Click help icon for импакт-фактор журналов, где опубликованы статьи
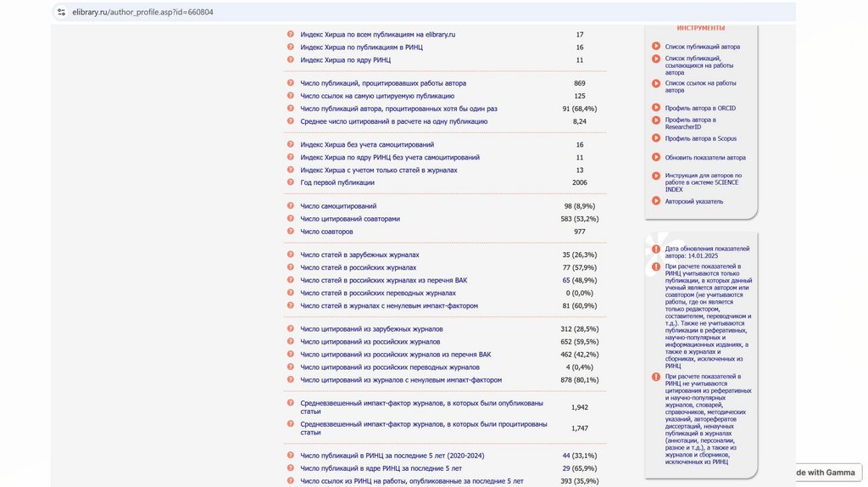 pos(290,403)
